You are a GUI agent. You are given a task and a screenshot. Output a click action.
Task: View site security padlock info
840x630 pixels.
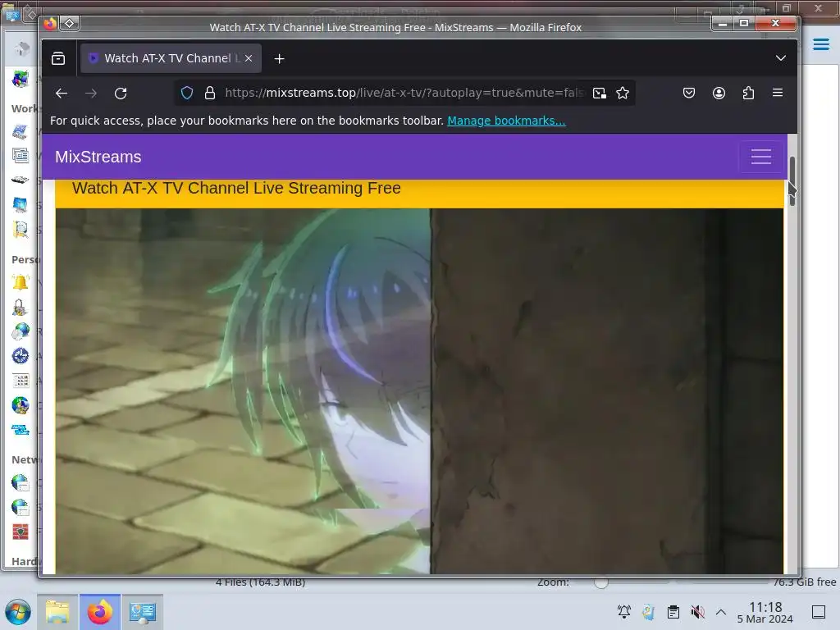tap(210, 94)
